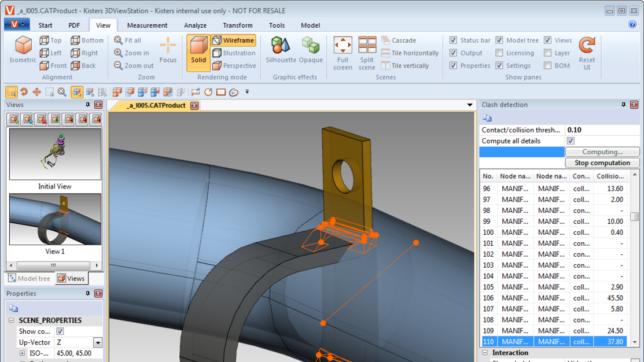
Task: Open the Model ribbon tab
Action: click(x=310, y=25)
